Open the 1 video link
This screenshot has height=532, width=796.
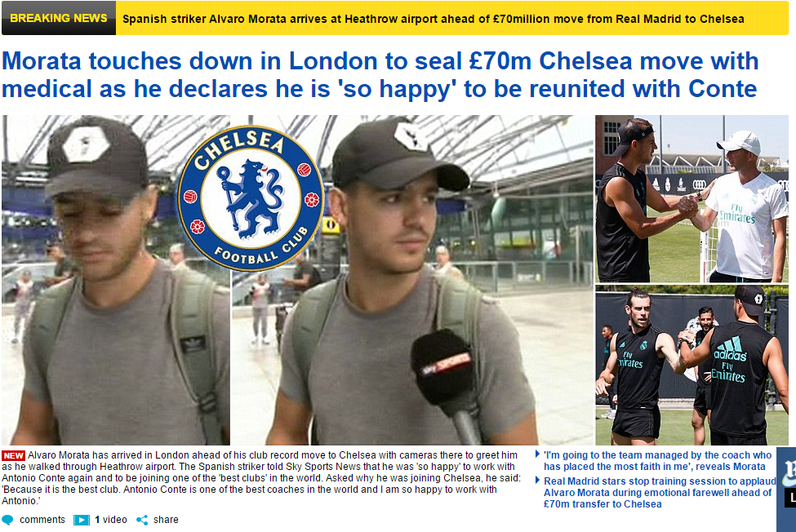pos(111,520)
